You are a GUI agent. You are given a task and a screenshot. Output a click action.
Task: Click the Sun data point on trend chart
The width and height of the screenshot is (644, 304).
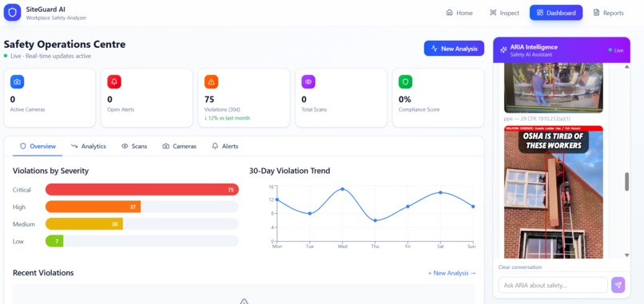coord(473,207)
